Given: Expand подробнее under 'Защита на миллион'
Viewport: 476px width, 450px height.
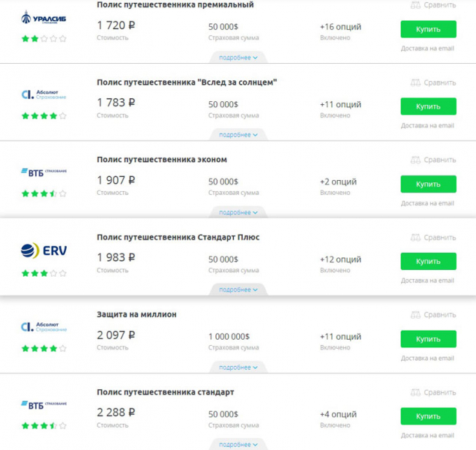Looking at the screenshot, I should tap(238, 367).
